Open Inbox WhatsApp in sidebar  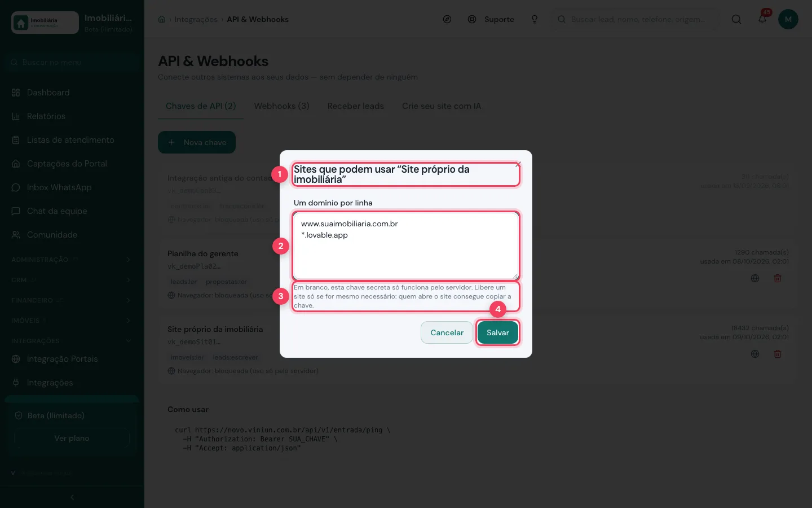(x=72, y=187)
